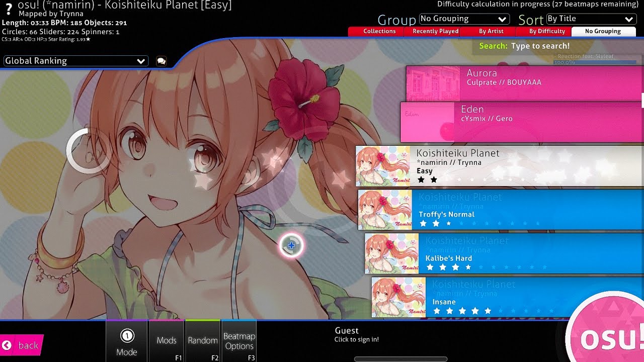Image resolution: width=644 pixels, height=362 pixels.
Task: Click the Koishiteiku Planet Easy thumbnail
Action: tap(383, 166)
